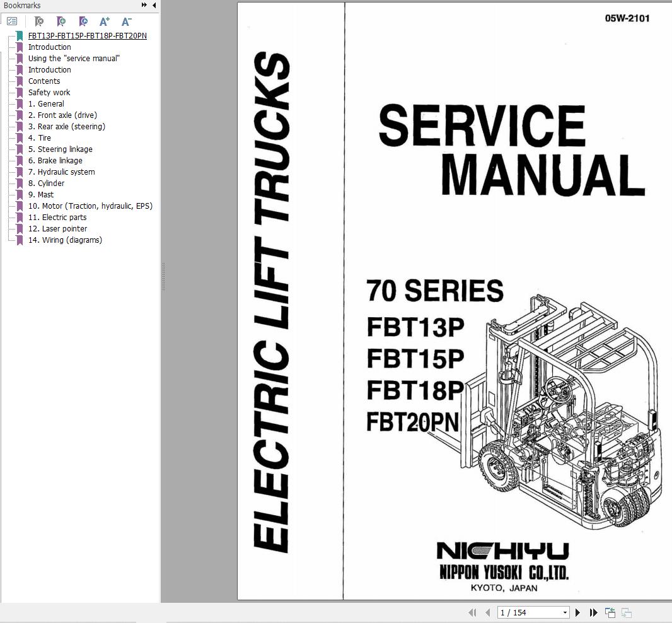Click the bookmark options list icon
672x623 pixels.
click(x=12, y=21)
